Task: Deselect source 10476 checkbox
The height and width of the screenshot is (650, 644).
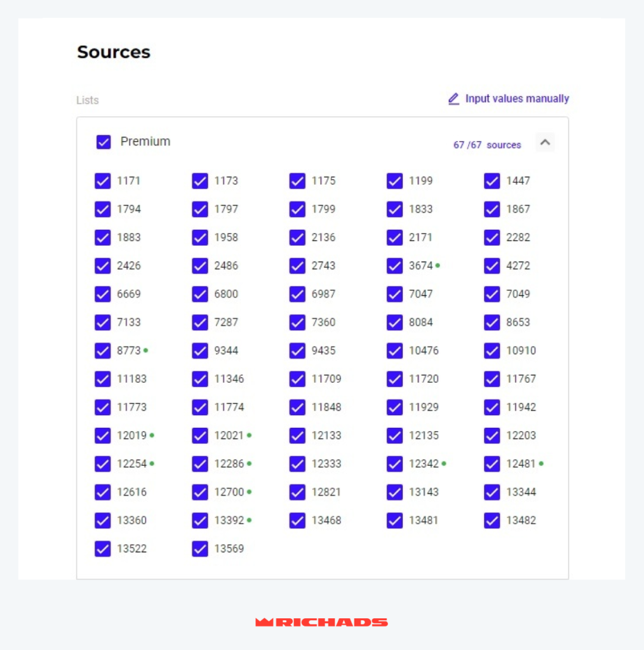Action: point(394,350)
